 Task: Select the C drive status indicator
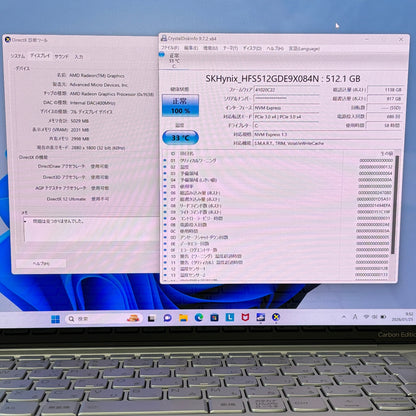(172, 60)
